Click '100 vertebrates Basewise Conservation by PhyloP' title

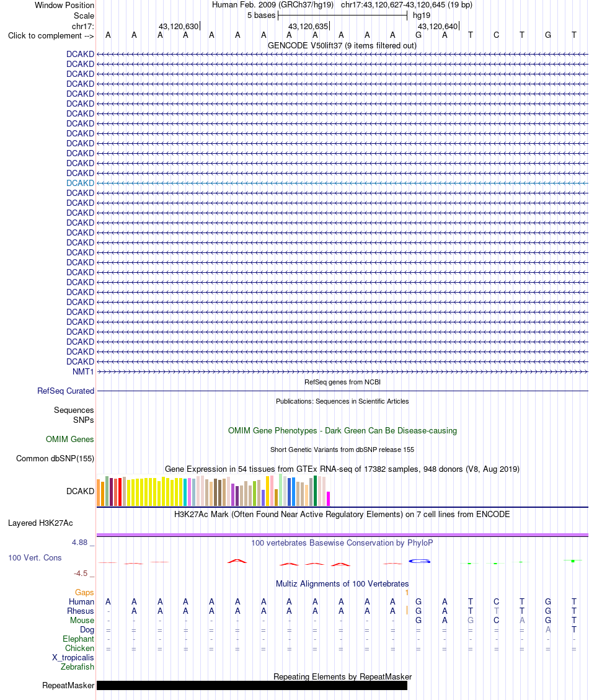tap(342, 543)
